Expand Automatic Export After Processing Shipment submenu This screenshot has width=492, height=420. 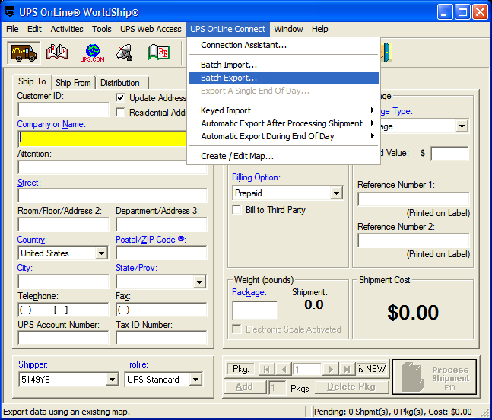tap(283, 123)
